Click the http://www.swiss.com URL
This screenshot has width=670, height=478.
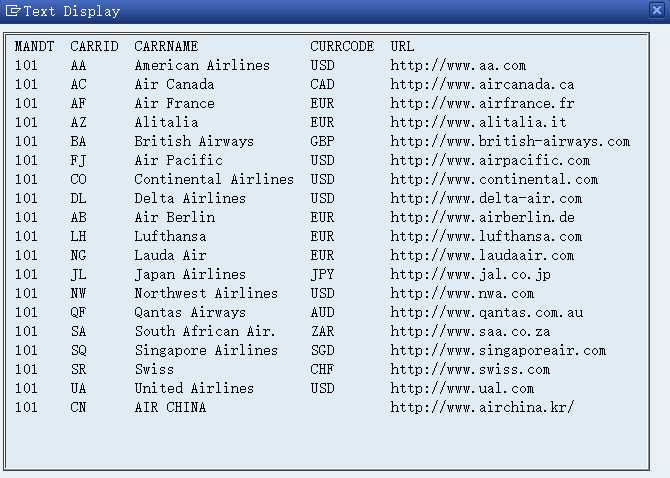[470, 369]
